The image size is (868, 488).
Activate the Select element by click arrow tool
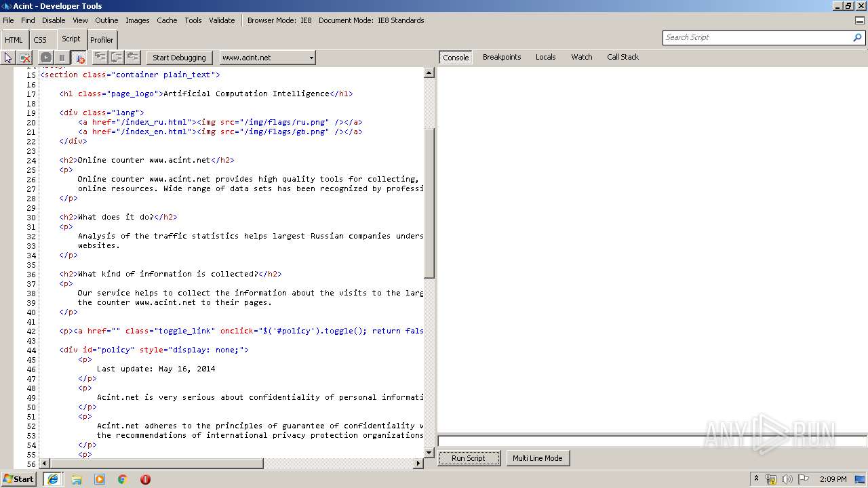pos(8,58)
